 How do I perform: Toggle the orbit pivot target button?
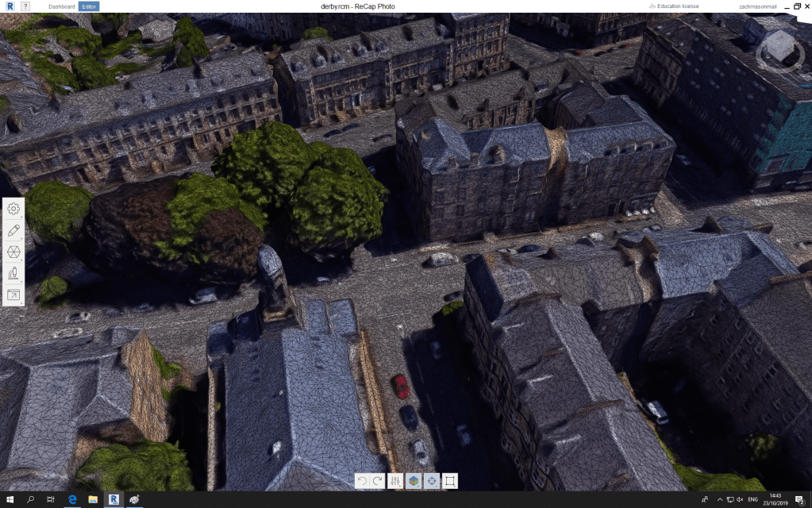[x=432, y=480]
